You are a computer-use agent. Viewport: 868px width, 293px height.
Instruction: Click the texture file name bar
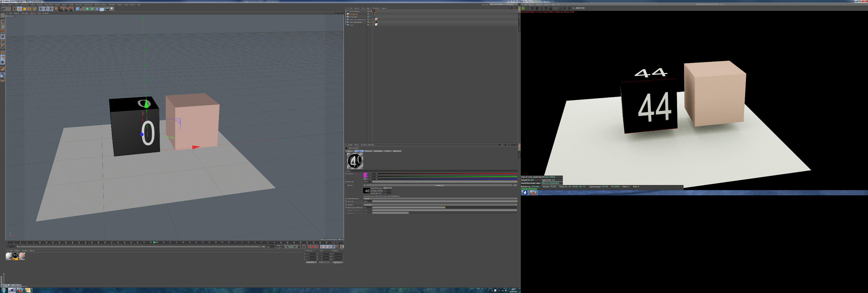click(439, 186)
